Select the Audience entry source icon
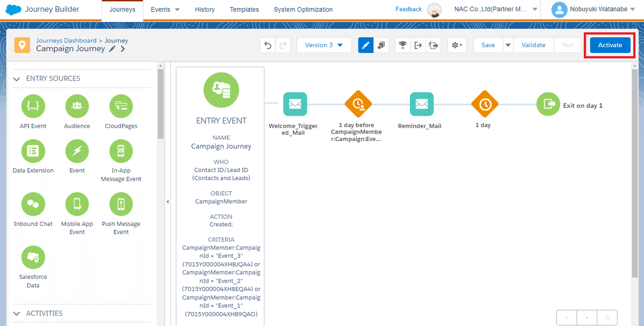The image size is (644, 326). click(77, 106)
